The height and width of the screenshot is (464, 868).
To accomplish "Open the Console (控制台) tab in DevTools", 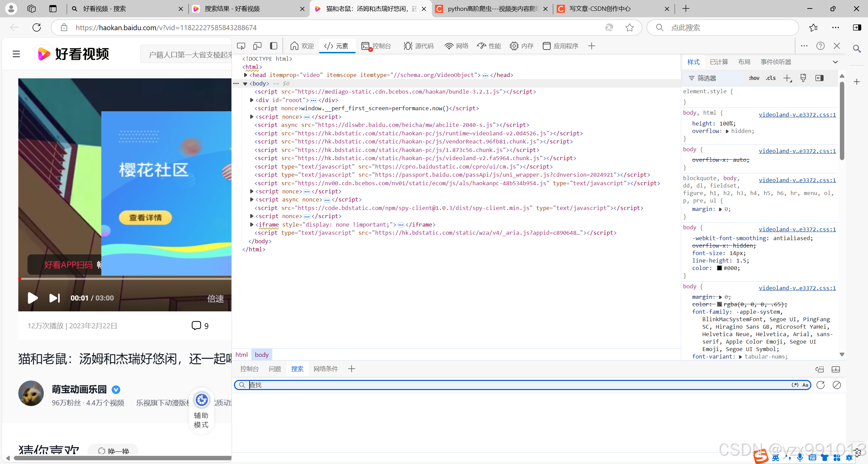I will (x=376, y=46).
